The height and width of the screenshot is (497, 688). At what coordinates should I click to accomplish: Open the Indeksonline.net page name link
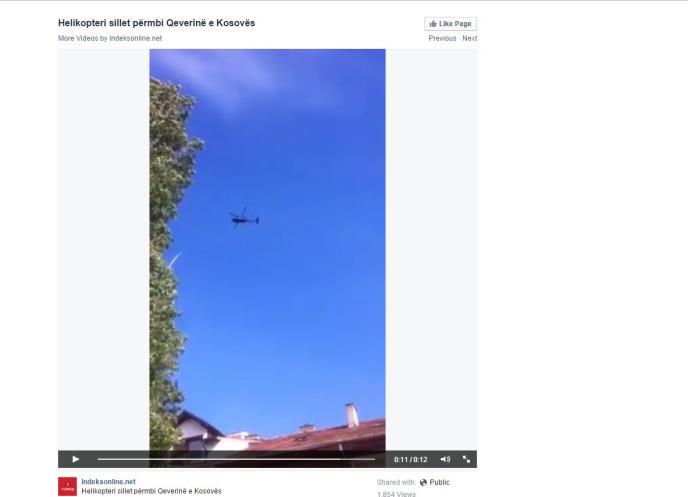click(x=108, y=481)
